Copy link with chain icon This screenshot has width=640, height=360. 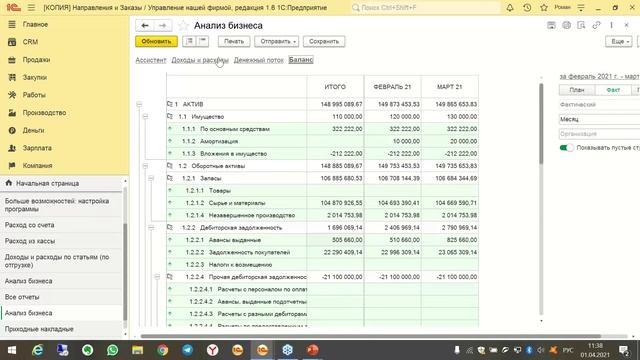596,25
